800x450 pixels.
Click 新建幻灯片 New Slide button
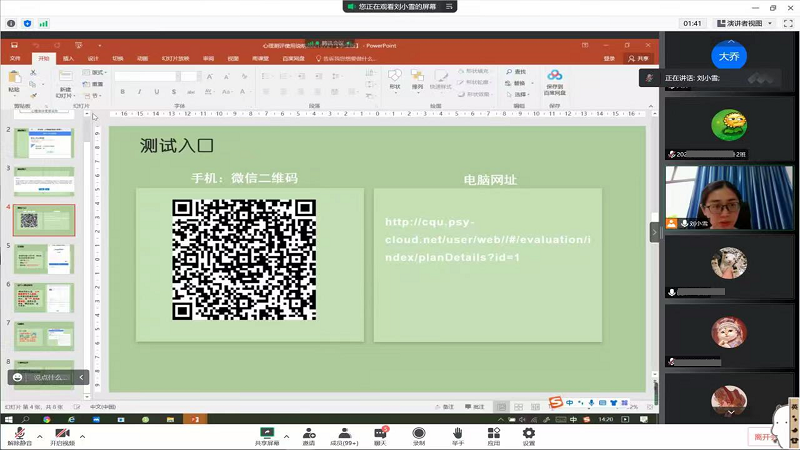coord(65,84)
